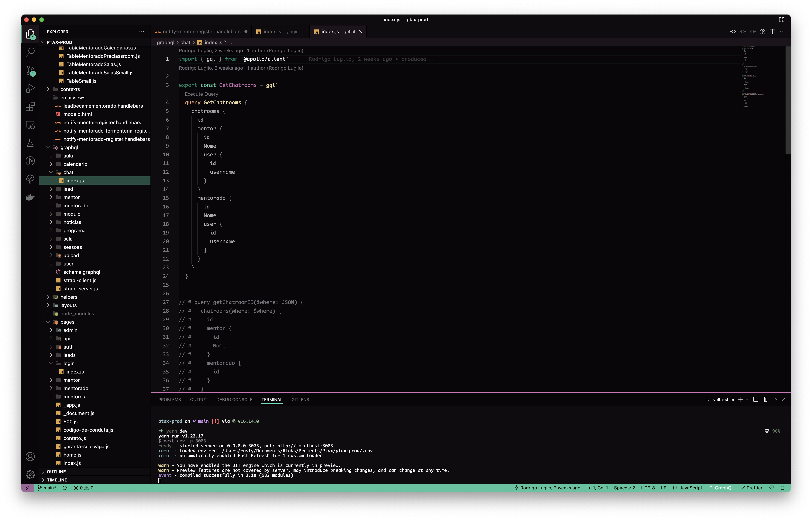Open the Docker view in sidebar
Image resolution: width=812 pixels, height=520 pixels.
coord(30,197)
